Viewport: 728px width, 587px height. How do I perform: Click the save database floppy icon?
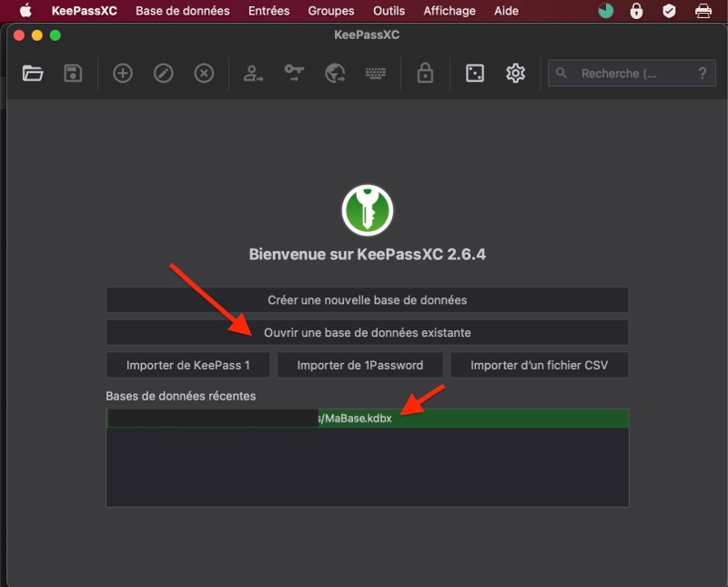(73, 74)
